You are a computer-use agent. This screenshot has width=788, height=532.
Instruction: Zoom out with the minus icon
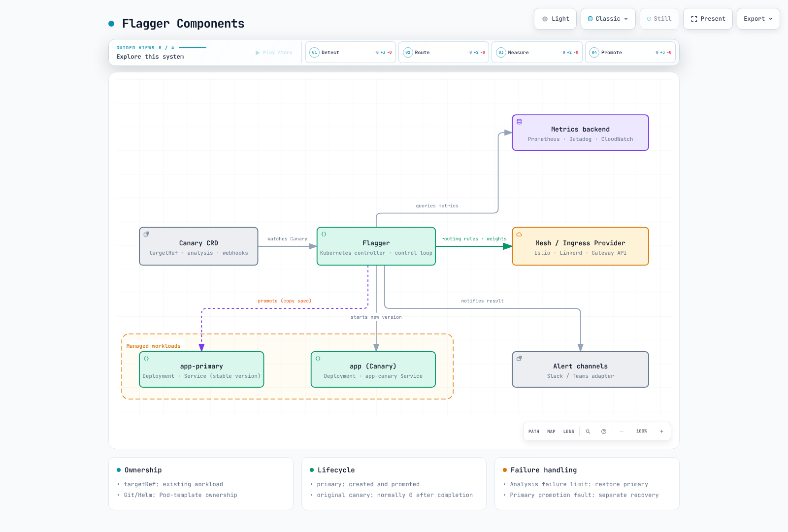pyautogui.click(x=622, y=432)
